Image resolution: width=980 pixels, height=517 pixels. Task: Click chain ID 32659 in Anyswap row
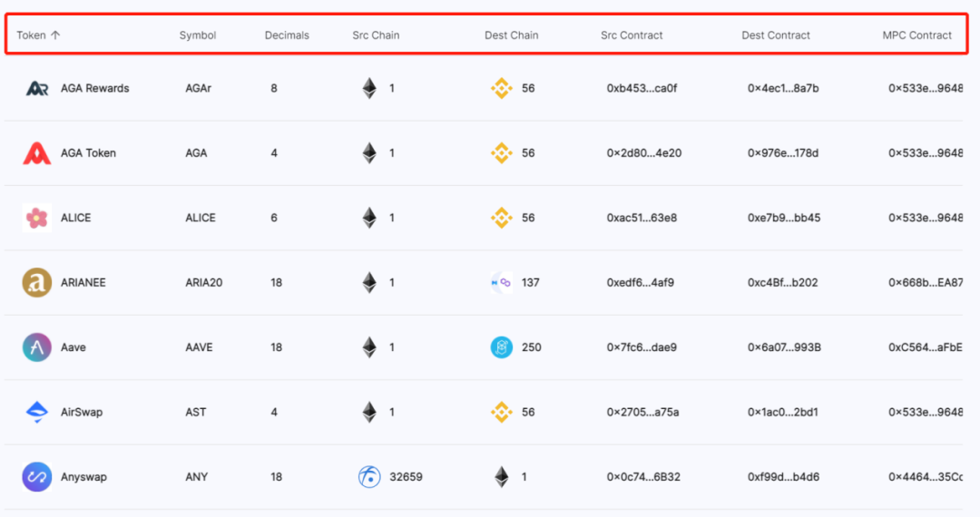click(406, 477)
